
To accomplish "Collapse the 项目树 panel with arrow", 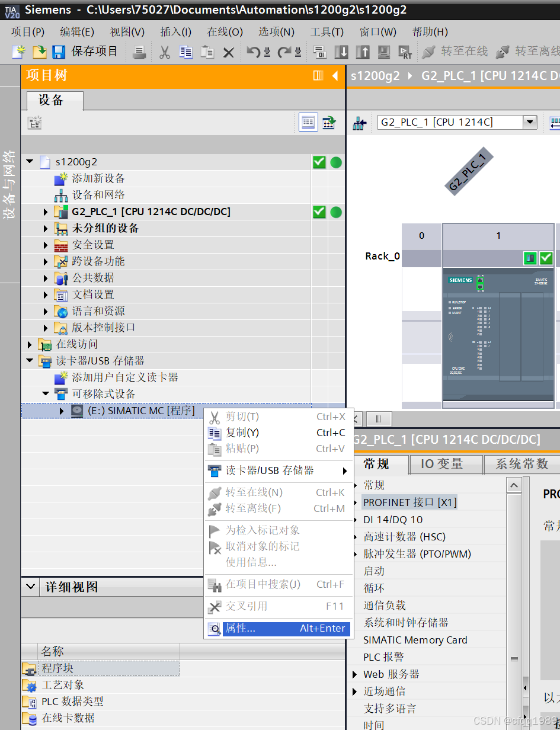I will (335, 76).
